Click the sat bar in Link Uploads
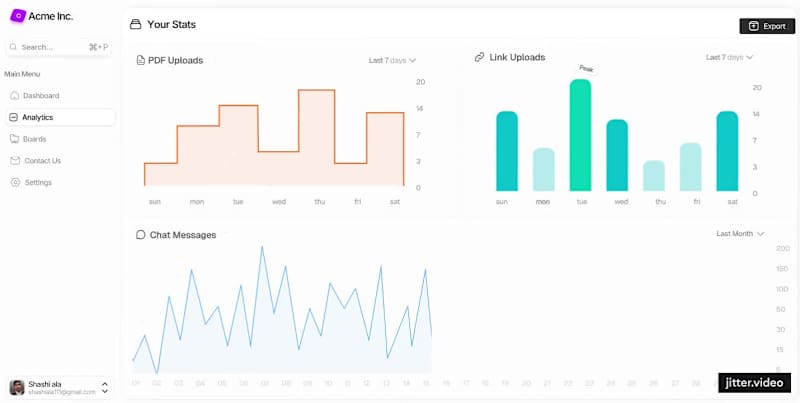Screen dimensions: 800x403 click(728, 151)
